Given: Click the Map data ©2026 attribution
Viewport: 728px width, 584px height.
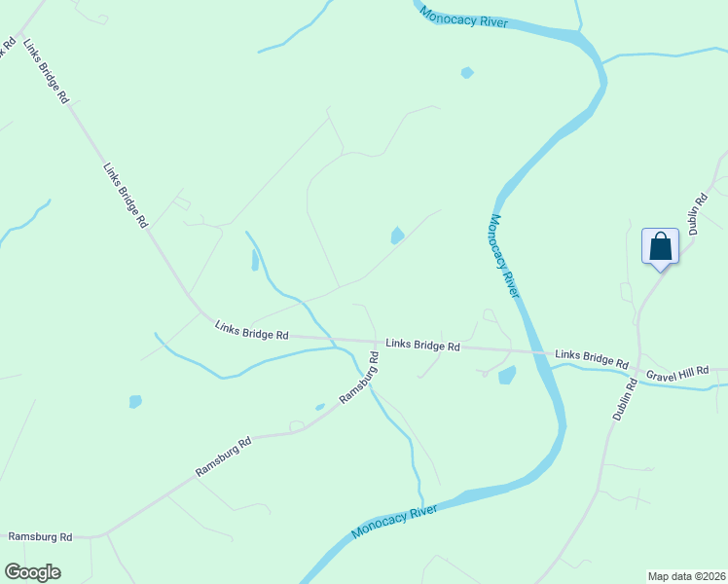Looking at the screenshot, I should [687, 576].
